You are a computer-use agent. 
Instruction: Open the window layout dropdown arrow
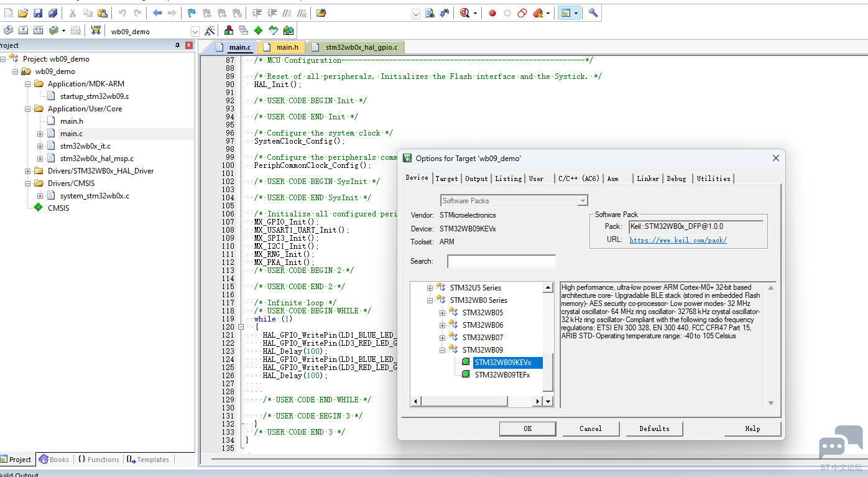tap(576, 13)
